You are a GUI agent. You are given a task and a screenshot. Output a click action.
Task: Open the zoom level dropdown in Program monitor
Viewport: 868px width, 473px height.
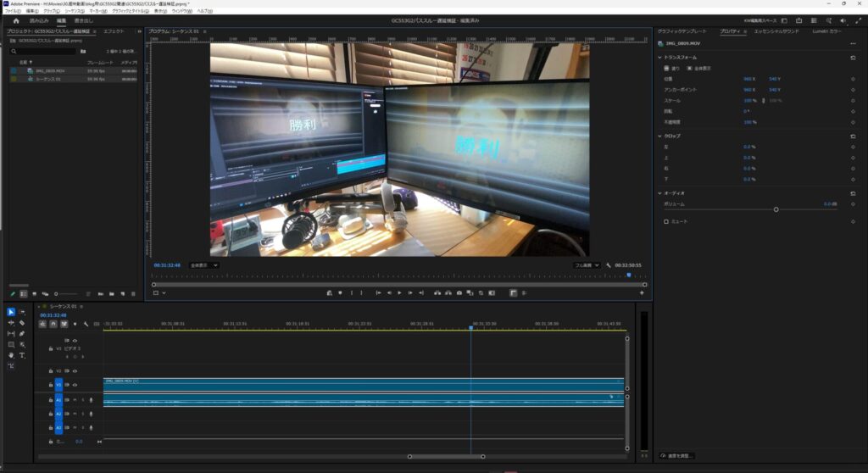(203, 265)
